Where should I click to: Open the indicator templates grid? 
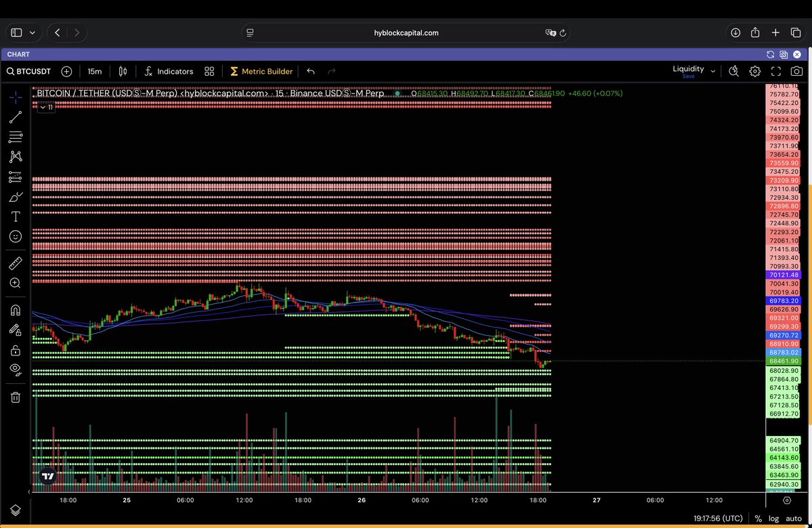[x=209, y=72]
